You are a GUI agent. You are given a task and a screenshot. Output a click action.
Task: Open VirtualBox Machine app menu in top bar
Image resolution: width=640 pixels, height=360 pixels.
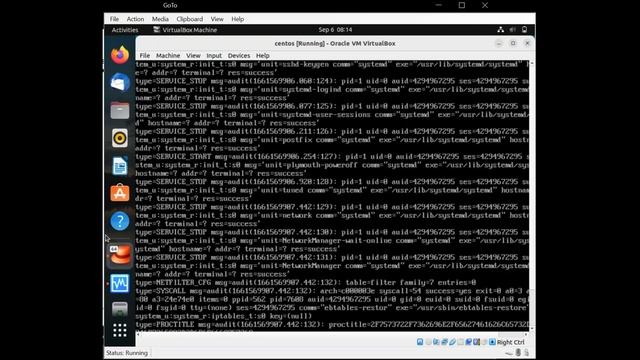(185, 30)
